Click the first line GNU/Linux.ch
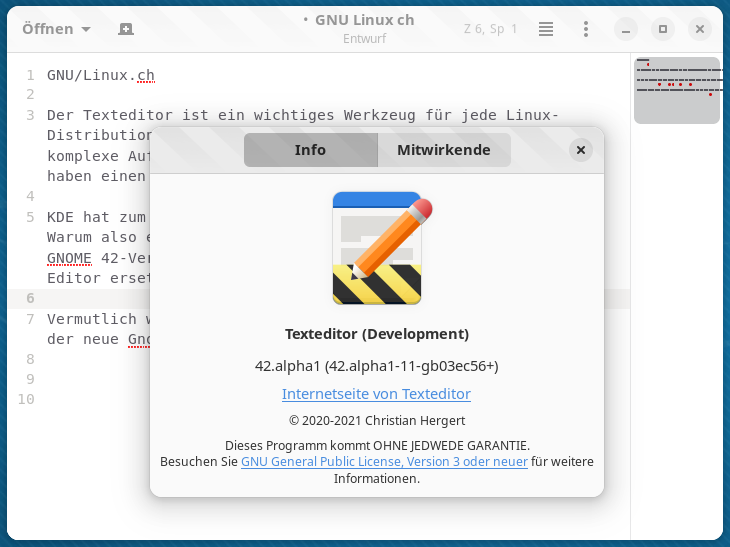The image size is (730, 547). point(101,75)
